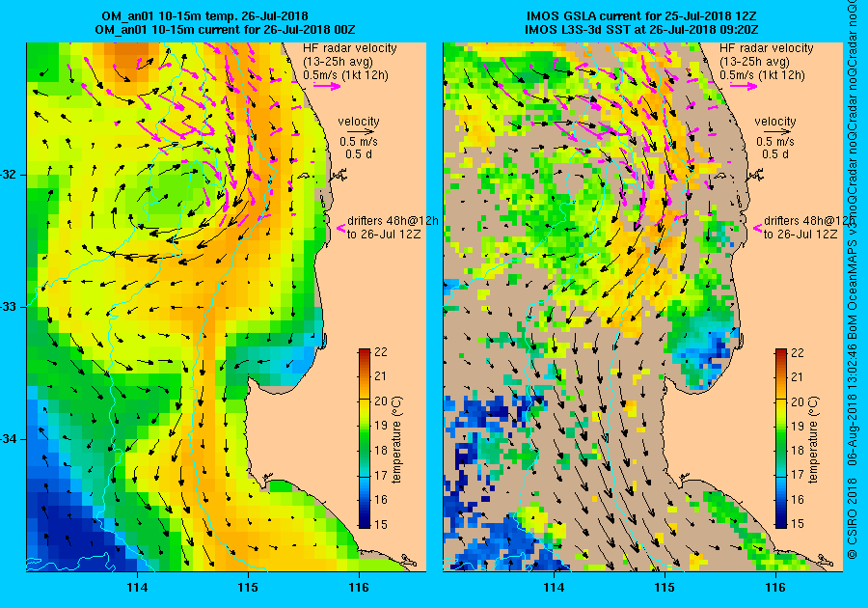Click the 'OM_an01 10-15m current for 26-Jul-2018 00Z' title

[226, 30]
